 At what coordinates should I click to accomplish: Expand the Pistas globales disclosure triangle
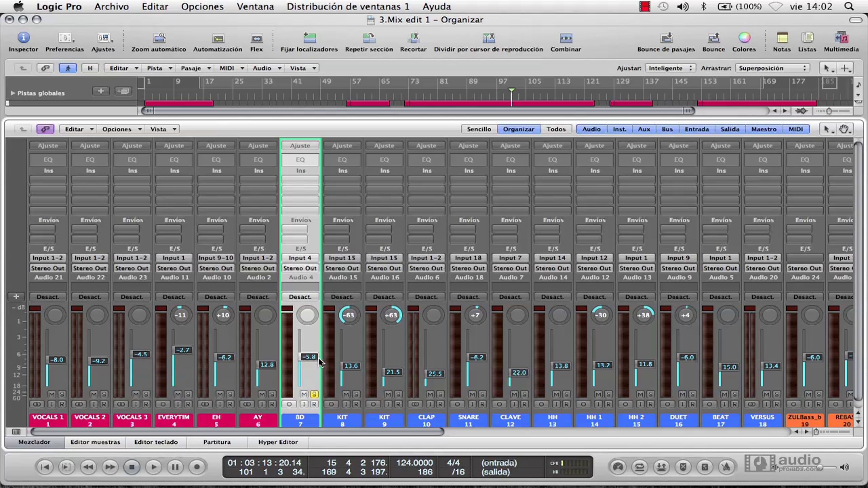coord(13,93)
